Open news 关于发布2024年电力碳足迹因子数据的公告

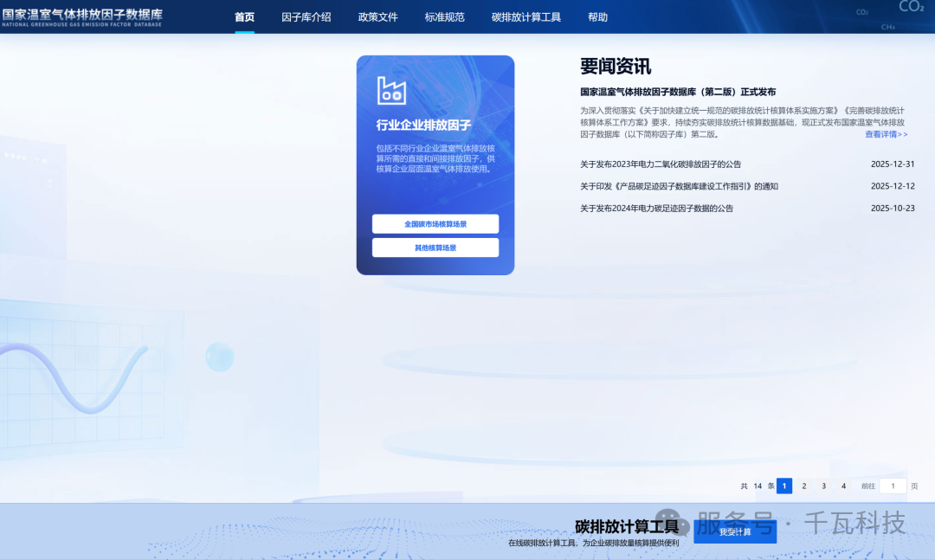coord(656,208)
